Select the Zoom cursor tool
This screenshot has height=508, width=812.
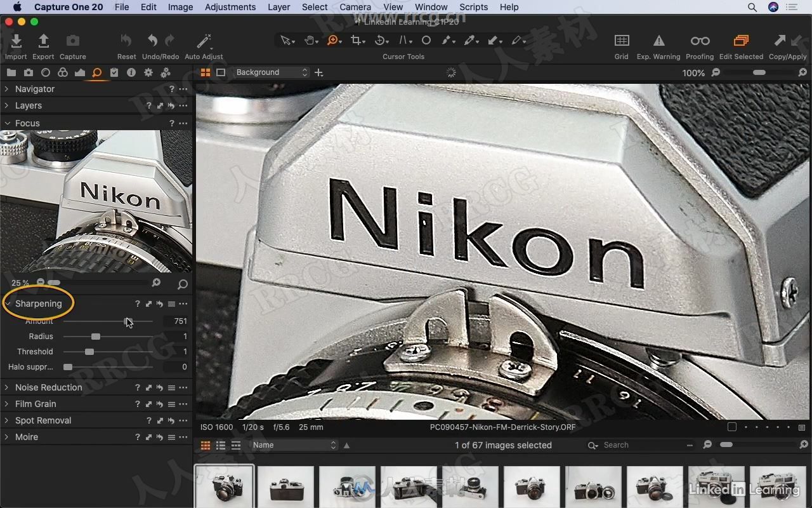pyautogui.click(x=333, y=41)
